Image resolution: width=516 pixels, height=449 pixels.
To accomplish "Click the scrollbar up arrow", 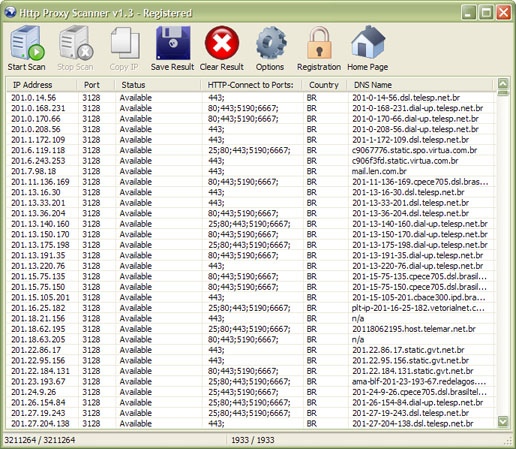I will pos(503,83).
